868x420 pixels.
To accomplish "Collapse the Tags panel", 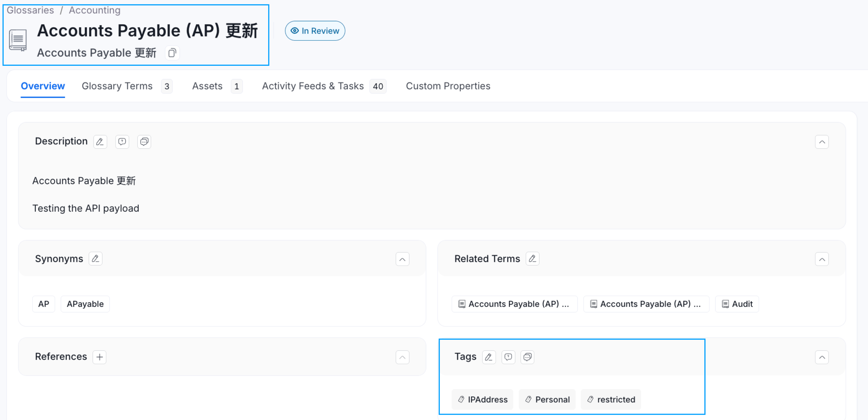I will click(822, 357).
